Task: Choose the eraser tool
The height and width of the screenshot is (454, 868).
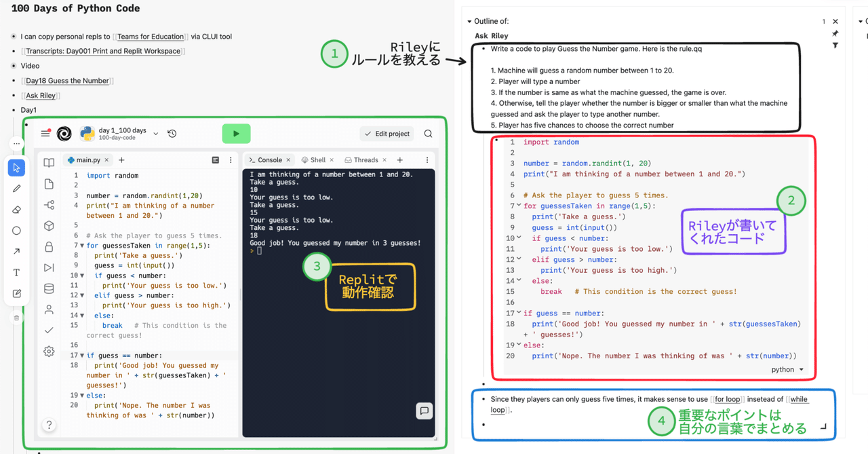Action: click(x=15, y=210)
